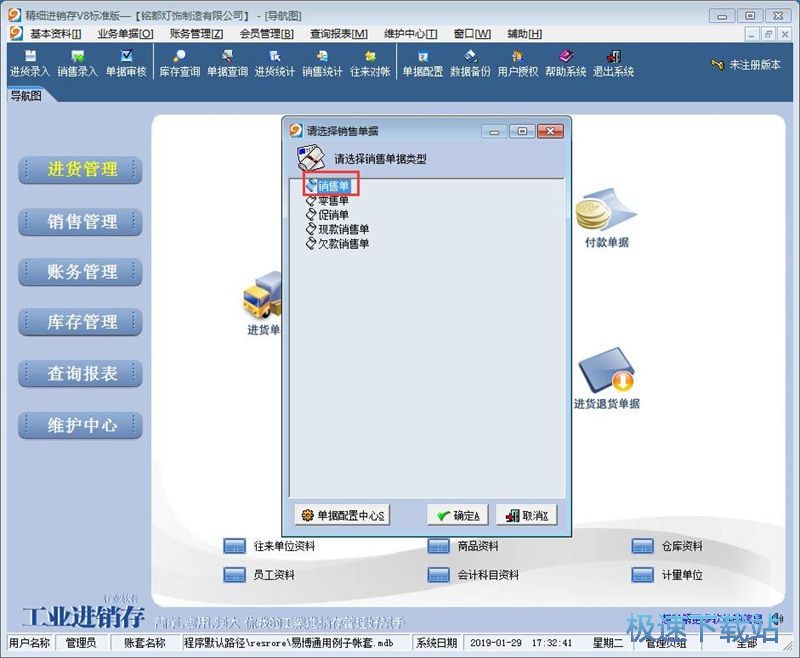
Task: Open the 业务单据 menu
Action: (125, 33)
